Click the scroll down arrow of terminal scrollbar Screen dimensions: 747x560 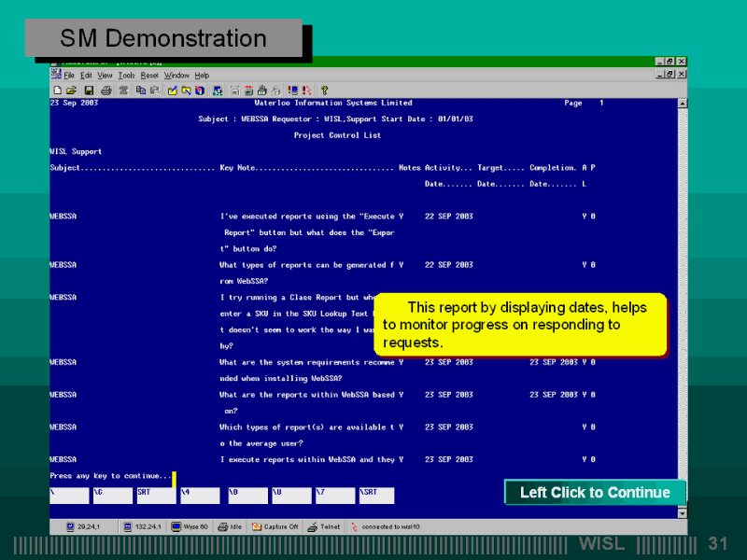pos(682,512)
